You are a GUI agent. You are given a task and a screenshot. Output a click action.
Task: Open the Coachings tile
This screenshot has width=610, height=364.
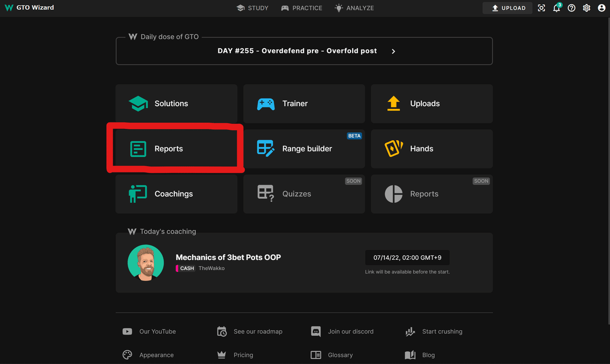coord(176,194)
